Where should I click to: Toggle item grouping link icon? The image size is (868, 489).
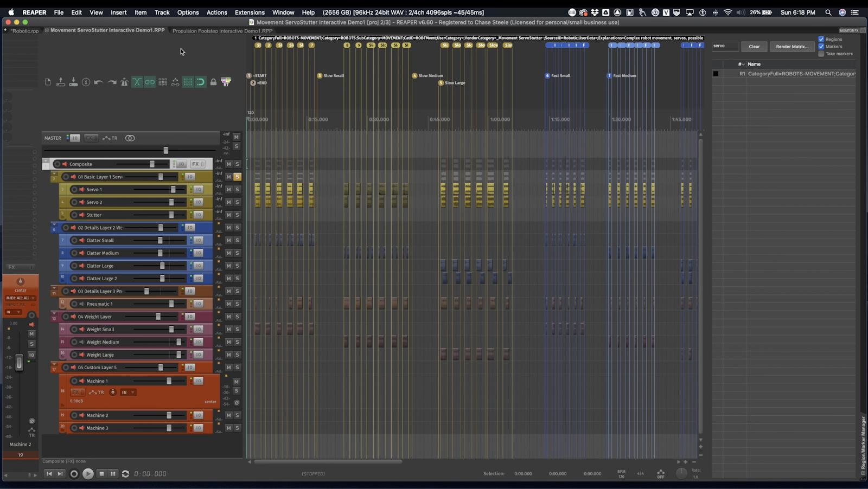point(150,82)
